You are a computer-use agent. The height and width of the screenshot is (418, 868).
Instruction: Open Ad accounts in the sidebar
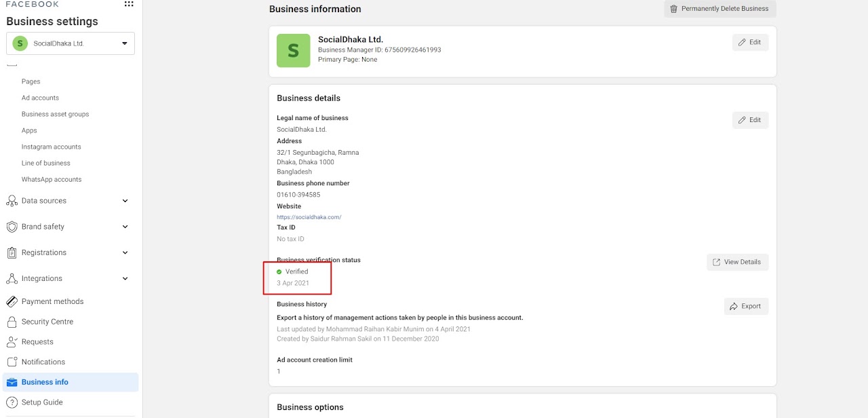click(x=40, y=98)
